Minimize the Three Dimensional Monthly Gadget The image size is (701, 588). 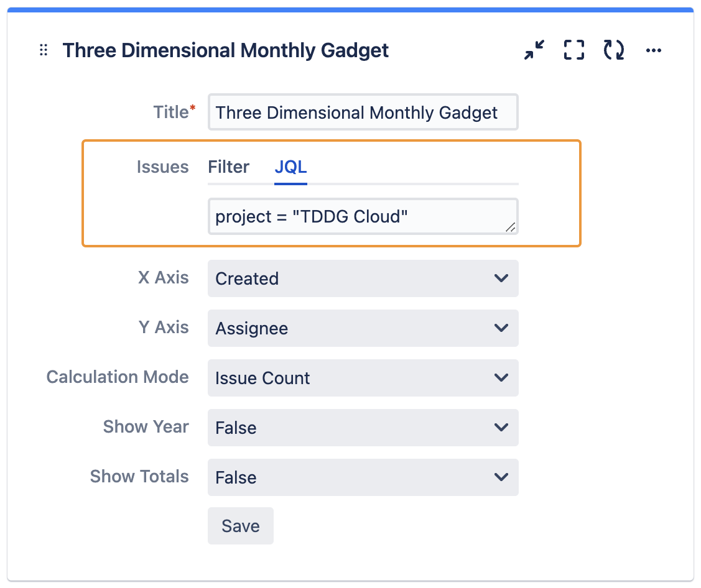(534, 50)
